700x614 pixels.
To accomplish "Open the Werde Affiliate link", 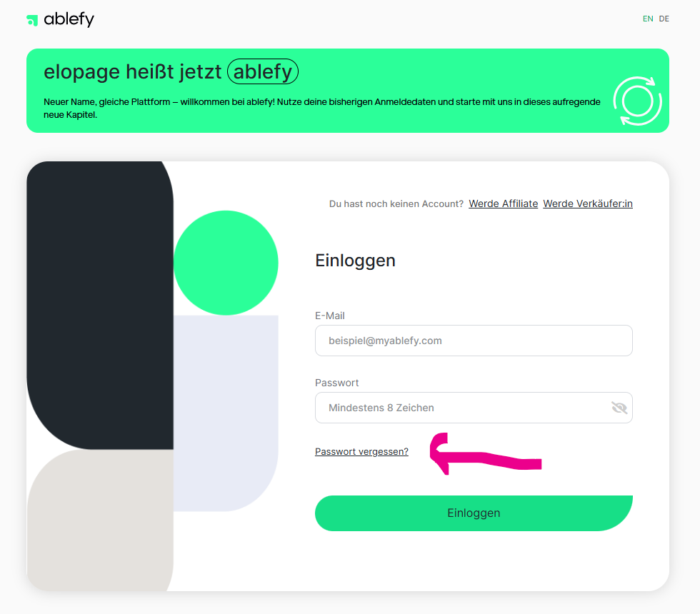I will [503, 203].
